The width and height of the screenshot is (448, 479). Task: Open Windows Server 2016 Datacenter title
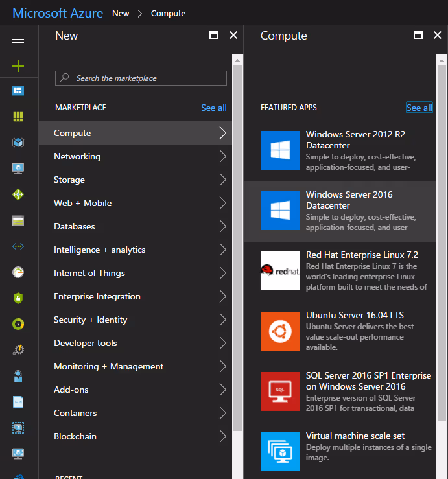[349, 200]
